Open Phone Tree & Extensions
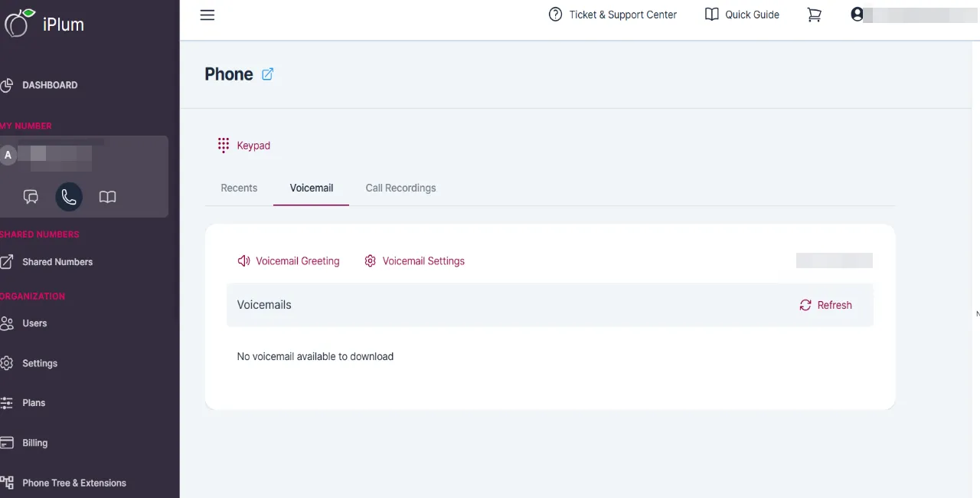This screenshot has width=980, height=498. tap(64, 483)
